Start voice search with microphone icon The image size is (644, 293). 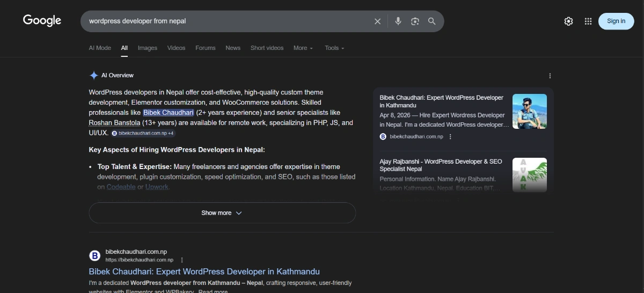click(398, 21)
